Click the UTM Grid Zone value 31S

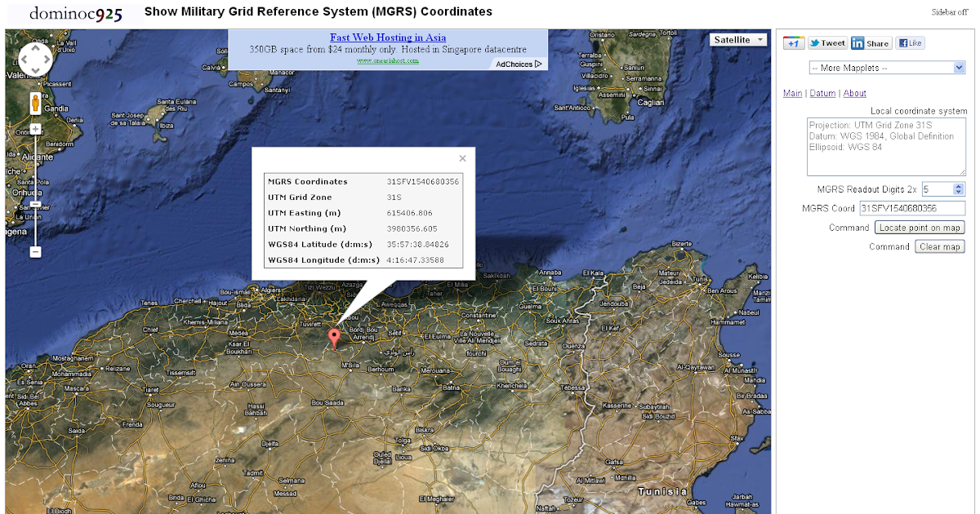[394, 197]
